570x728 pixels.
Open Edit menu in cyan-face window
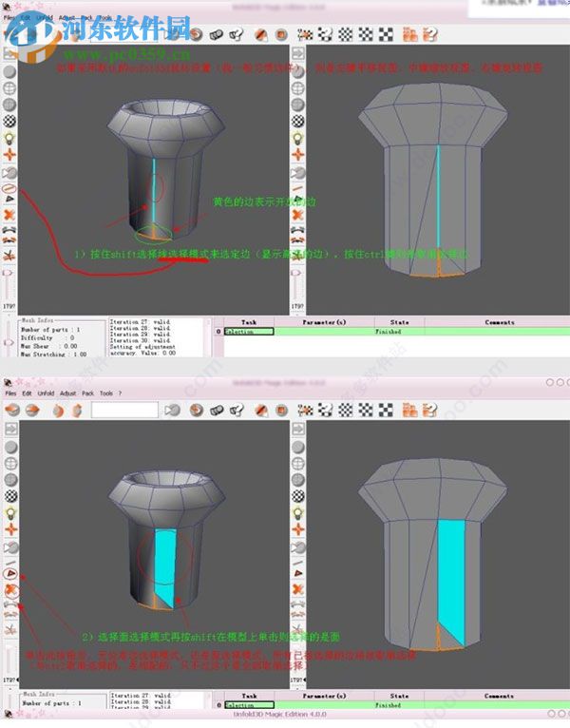[27, 393]
